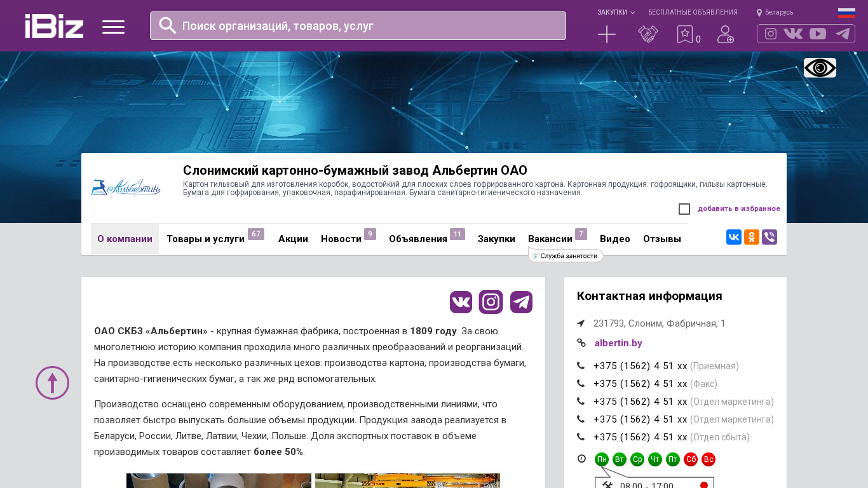Open the 'Беларусь' region selector
868x488 pixels.
pyautogui.click(x=775, y=13)
